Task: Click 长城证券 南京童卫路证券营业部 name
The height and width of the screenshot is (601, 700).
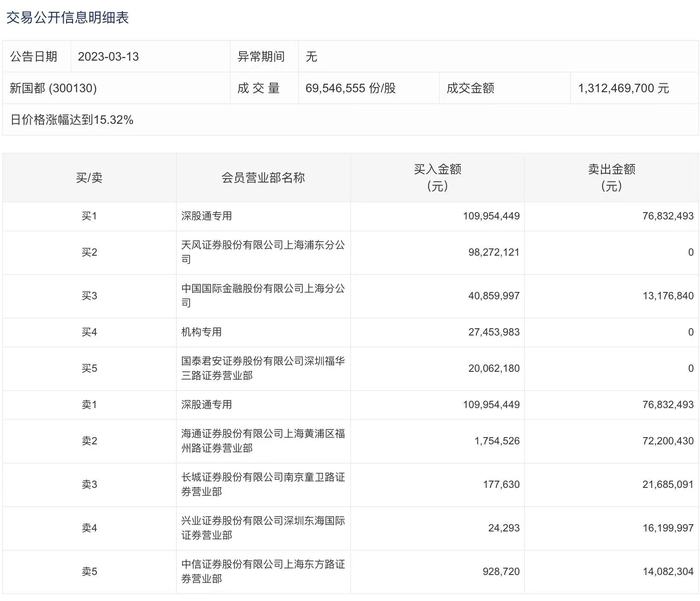Action: pyautogui.click(x=263, y=484)
